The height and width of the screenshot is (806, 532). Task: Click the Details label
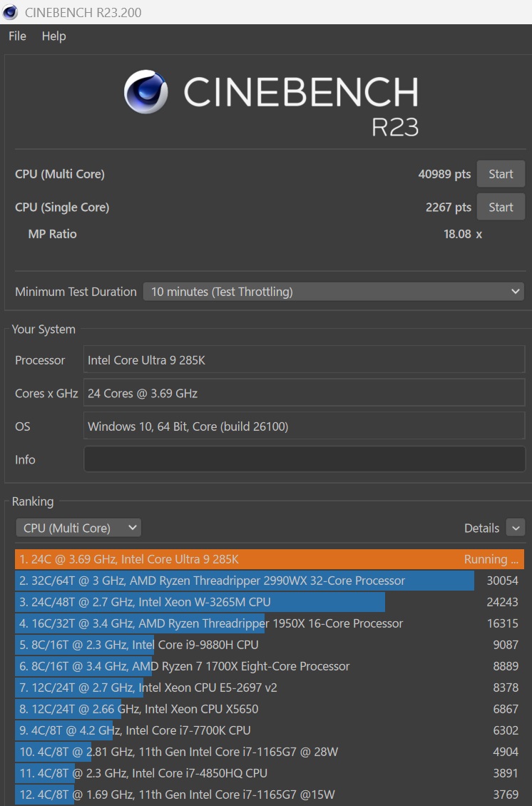point(481,528)
